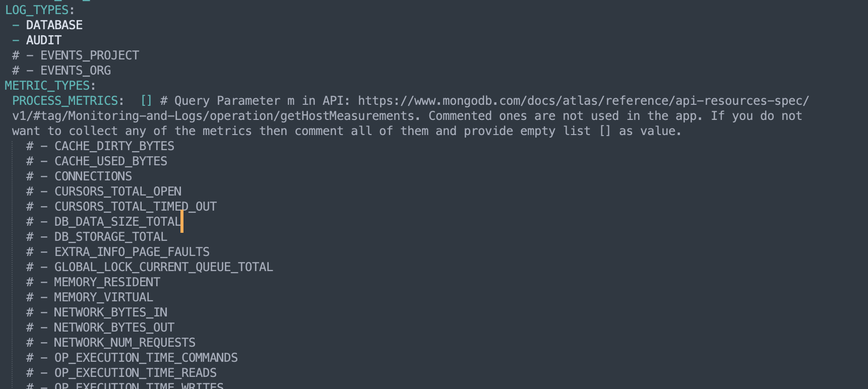This screenshot has height=389, width=868.
Task: Click the CURSORS_TOTAL_OPEN metric line
Action: pos(117,191)
